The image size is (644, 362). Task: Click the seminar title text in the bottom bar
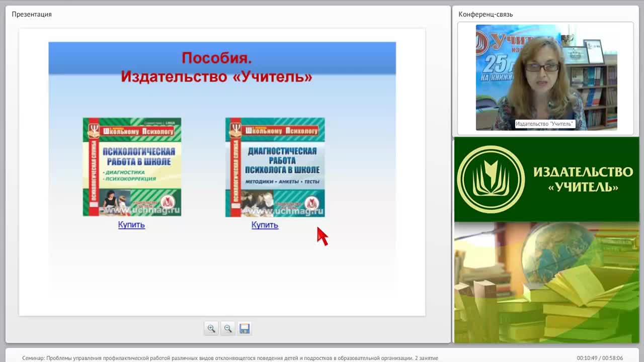pyautogui.click(x=230, y=358)
